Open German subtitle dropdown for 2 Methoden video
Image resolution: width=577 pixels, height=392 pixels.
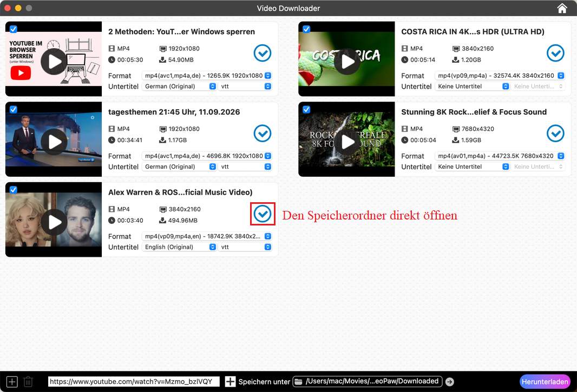(179, 87)
